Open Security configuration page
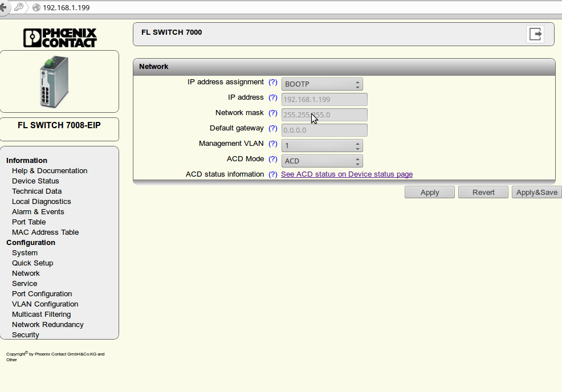562x392 pixels. click(x=25, y=335)
